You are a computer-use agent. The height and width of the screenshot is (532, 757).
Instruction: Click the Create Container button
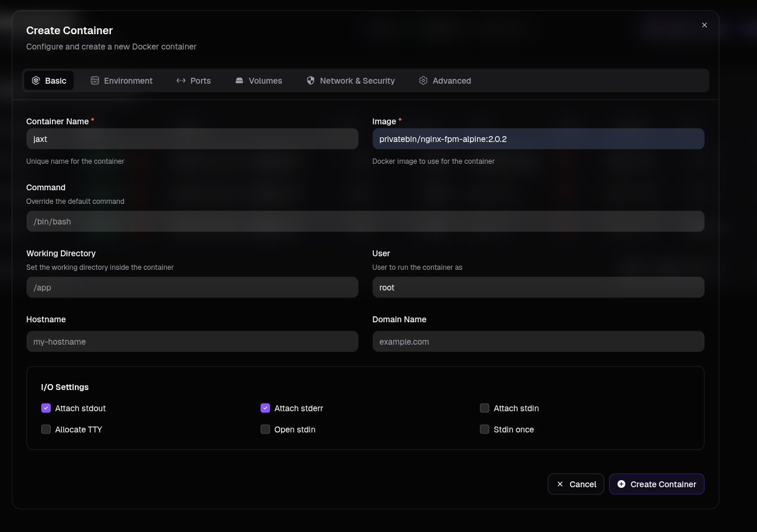[x=657, y=484]
